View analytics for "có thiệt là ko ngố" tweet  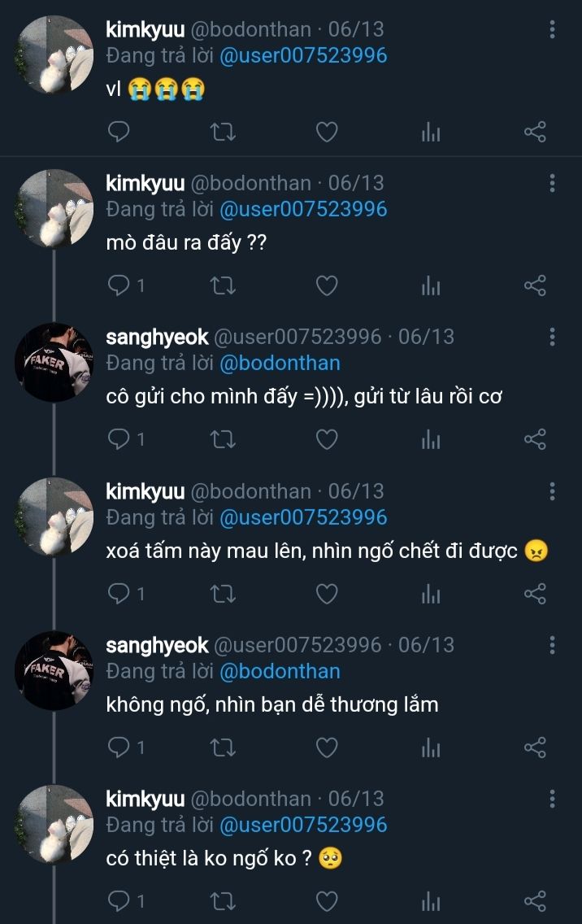431,901
